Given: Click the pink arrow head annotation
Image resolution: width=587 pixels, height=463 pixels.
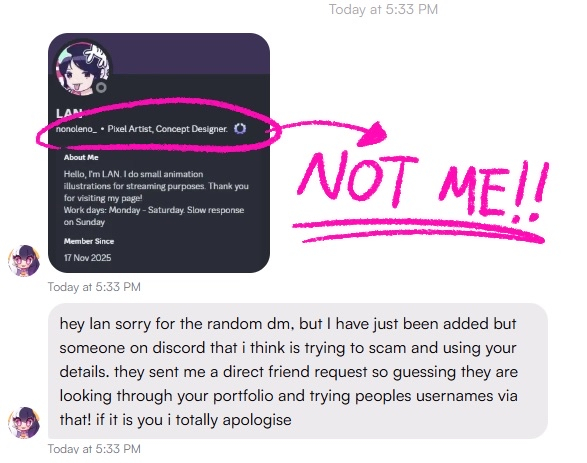Looking at the screenshot, I should 374,134.
